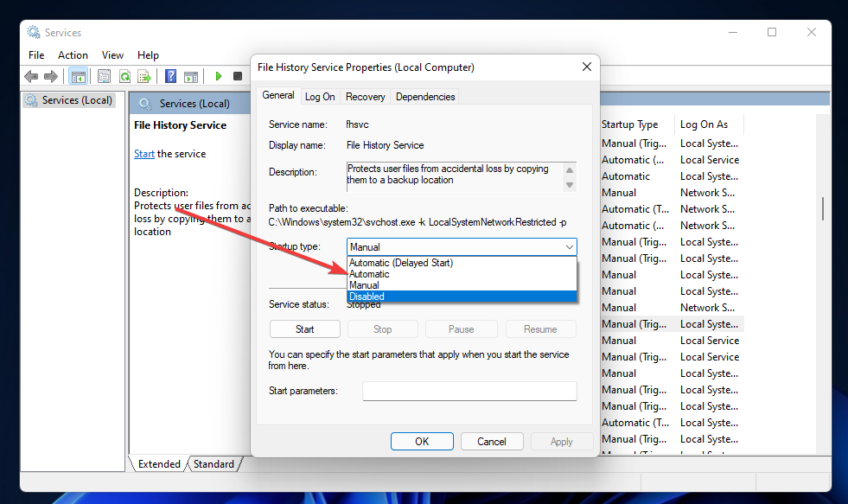
Task: Click the OK button
Action: tap(422, 441)
